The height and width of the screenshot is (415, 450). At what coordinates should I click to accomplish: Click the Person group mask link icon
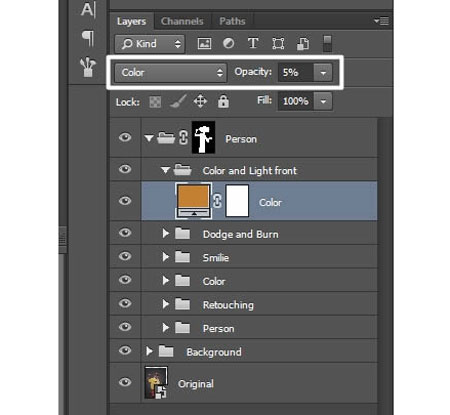pos(183,138)
